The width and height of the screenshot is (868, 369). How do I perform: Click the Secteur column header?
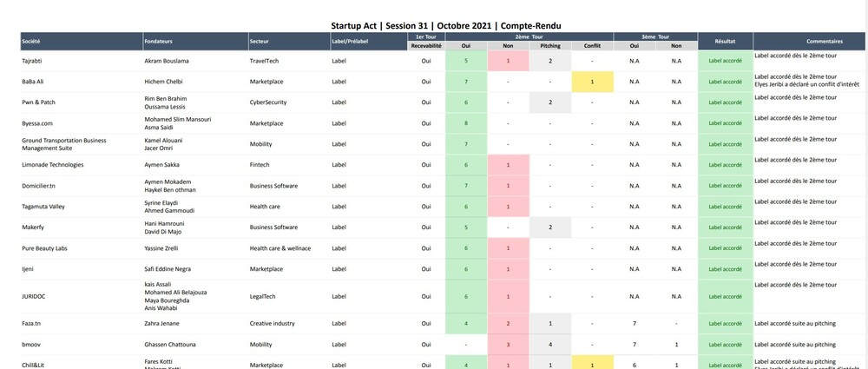click(x=259, y=42)
